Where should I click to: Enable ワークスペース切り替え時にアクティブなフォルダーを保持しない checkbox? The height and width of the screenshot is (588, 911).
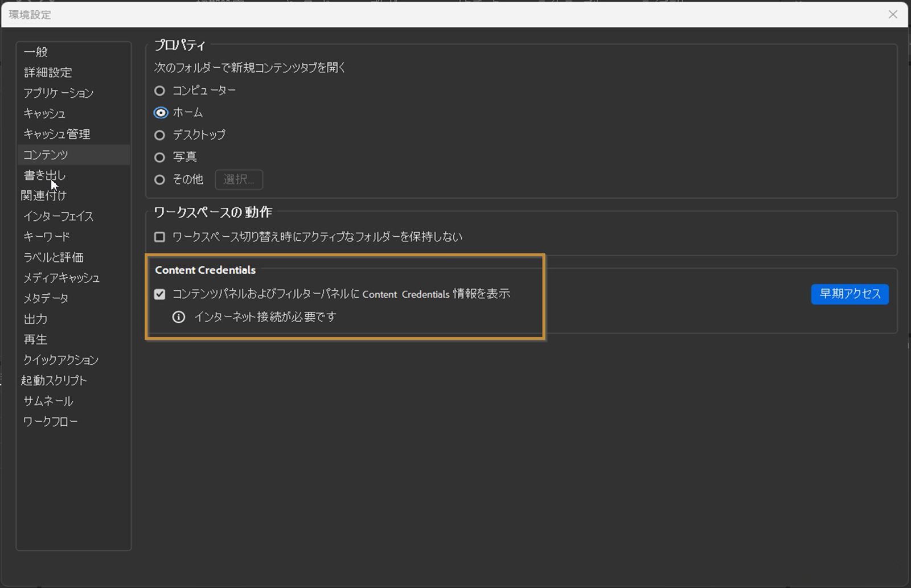pyautogui.click(x=160, y=237)
